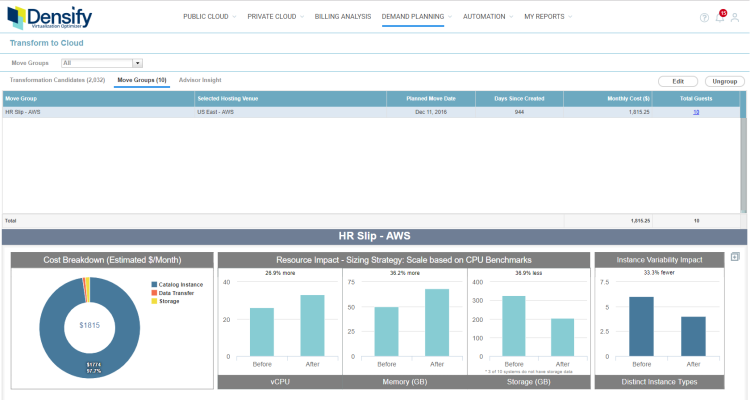This screenshot has width=750, height=400.
Task: Click the Resource Impact panel header
Action: point(404,260)
